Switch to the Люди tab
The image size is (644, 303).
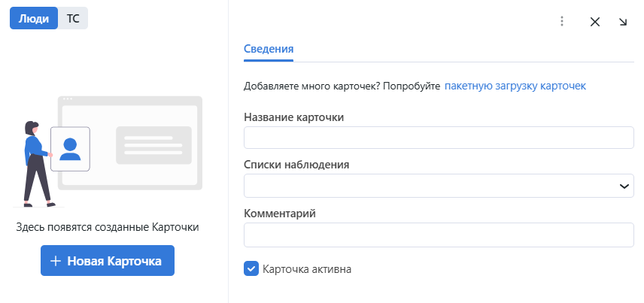coord(34,19)
